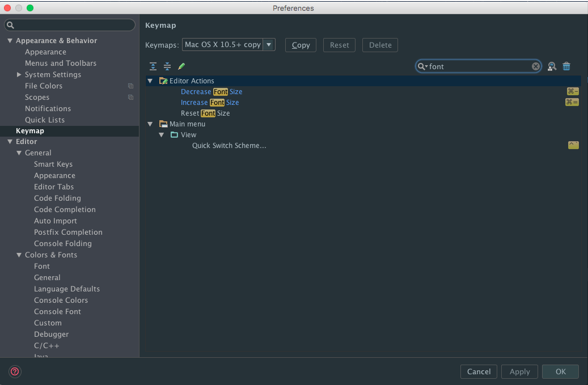Click the Delete keymap button
The height and width of the screenshot is (385, 588).
pyautogui.click(x=380, y=45)
